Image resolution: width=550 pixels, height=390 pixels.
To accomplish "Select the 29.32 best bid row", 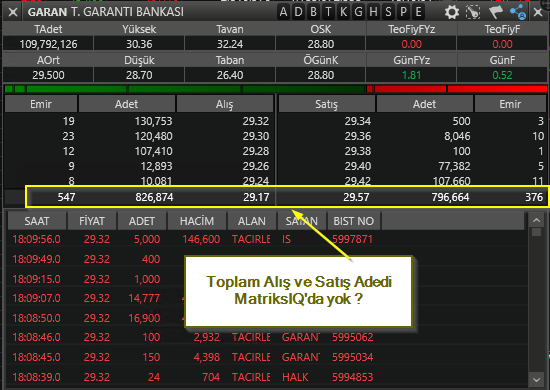I will pyautogui.click(x=139, y=121).
